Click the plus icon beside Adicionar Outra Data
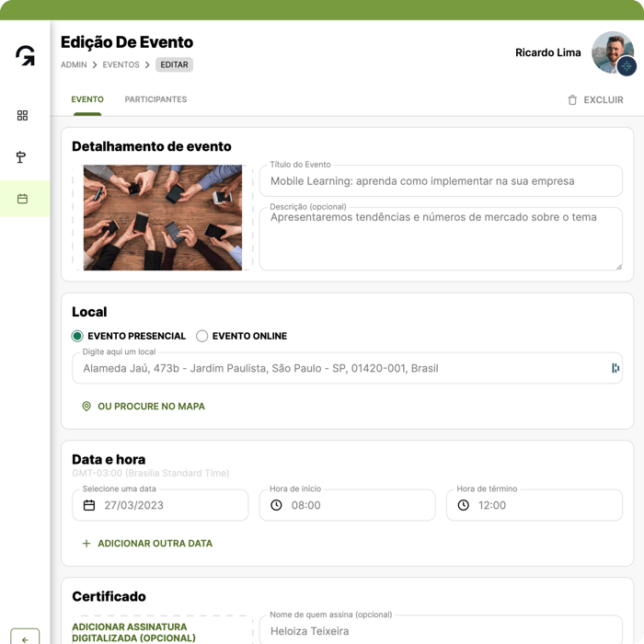This screenshot has height=644, width=644. [86, 544]
